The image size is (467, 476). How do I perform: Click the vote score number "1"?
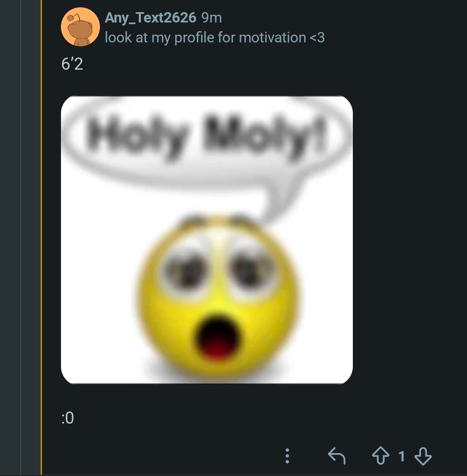pyautogui.click(x=402, y=456)
